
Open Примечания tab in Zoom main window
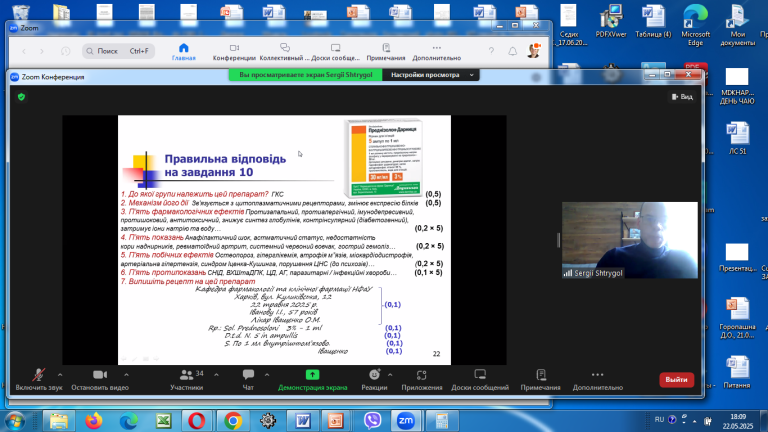386,51
